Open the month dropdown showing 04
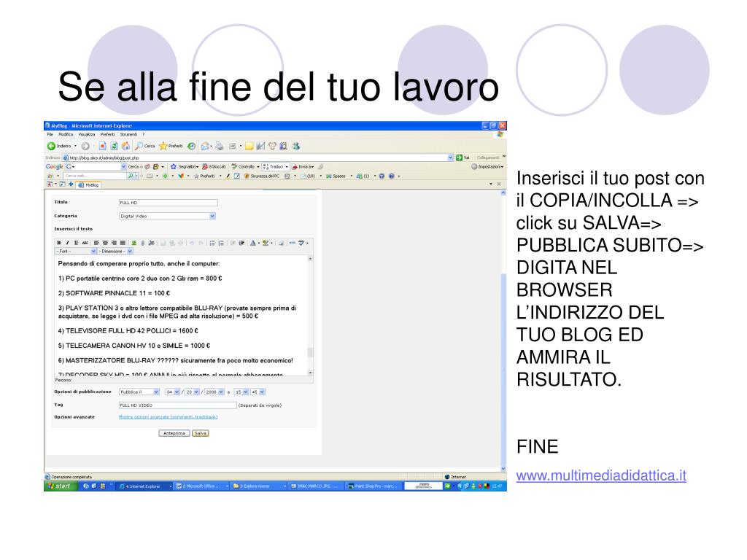 (172, 392)
